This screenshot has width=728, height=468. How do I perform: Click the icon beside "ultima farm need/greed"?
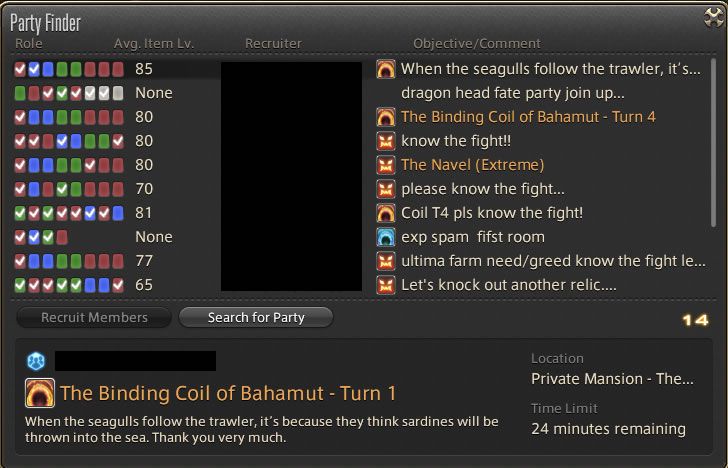tap(386, 261)
